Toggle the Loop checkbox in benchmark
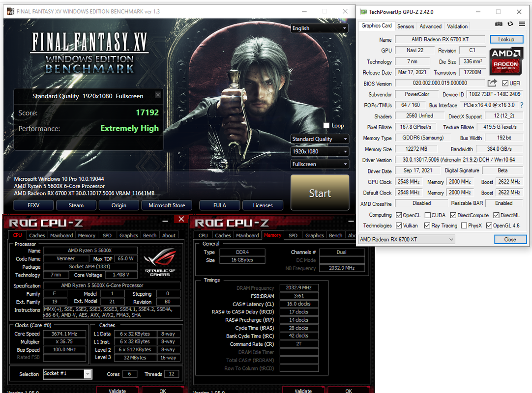The height and width of the screenshot is (393, 532). [x=326, y=125]
